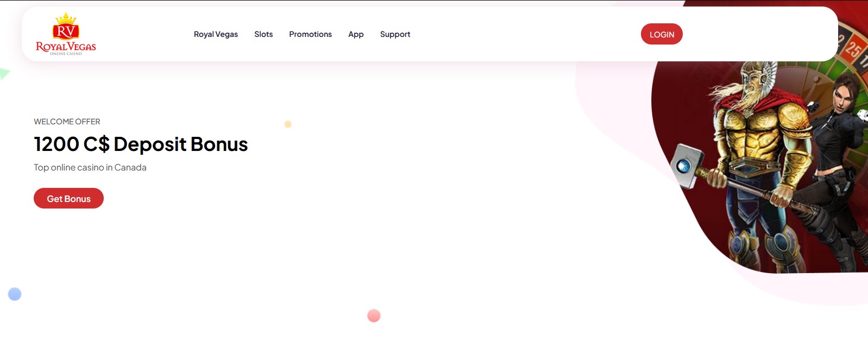Click the blue decorative circle
The height and width of the screenshot is (341, 868).
pos(15,294)
